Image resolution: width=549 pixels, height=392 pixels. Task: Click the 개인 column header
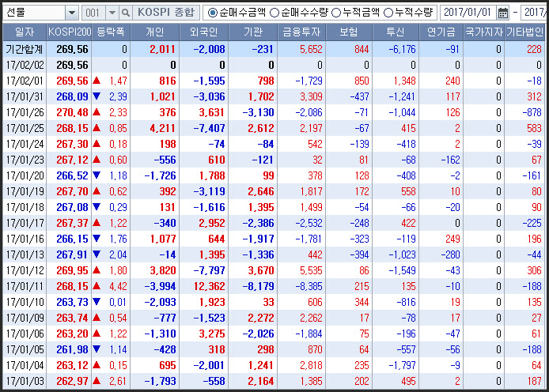[155, 32]
